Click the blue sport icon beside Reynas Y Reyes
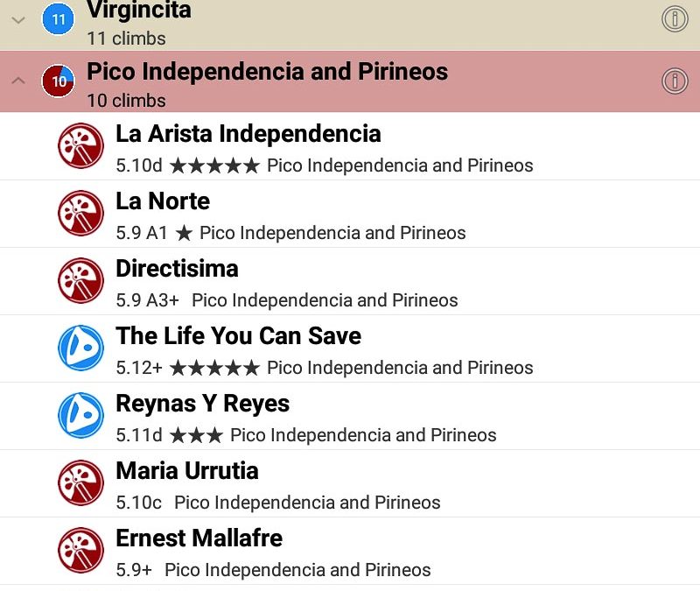The image size is (700, 591). pos(80,415)
